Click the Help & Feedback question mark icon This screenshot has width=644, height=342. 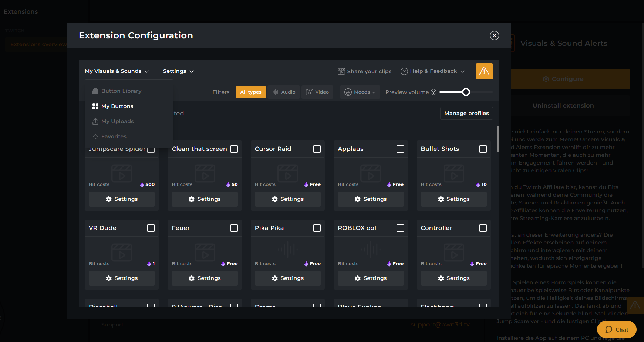(404, 71)
